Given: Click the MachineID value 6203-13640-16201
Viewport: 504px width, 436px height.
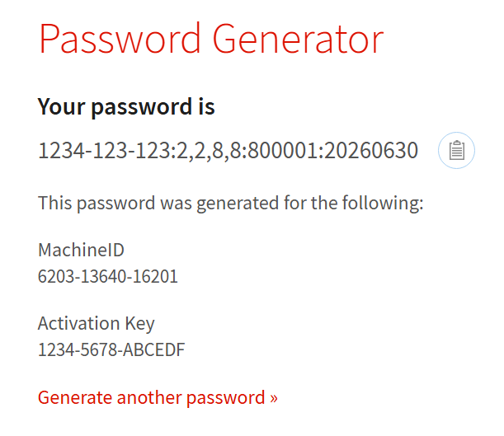Looking at the screenshot, I should point(108,276).
